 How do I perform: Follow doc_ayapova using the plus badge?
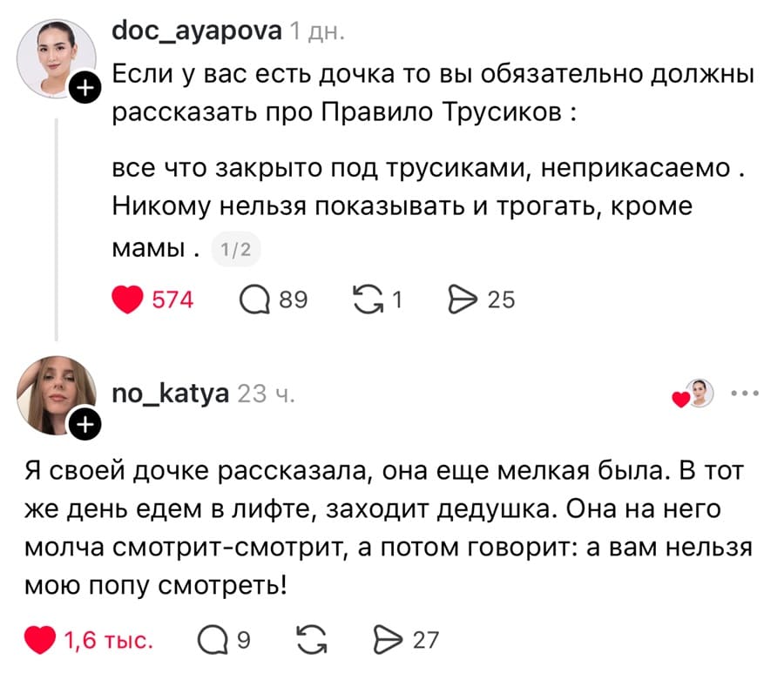click(84, 87)
